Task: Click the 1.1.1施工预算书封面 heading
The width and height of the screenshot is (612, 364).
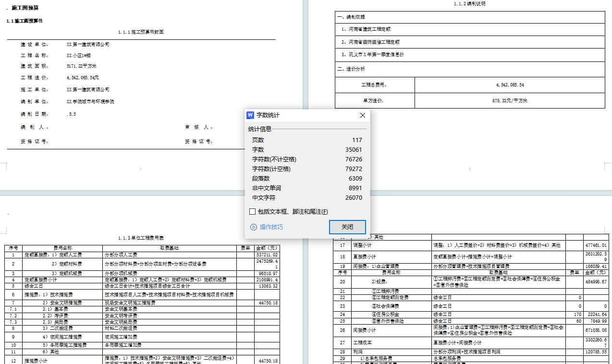Action: 141,32
